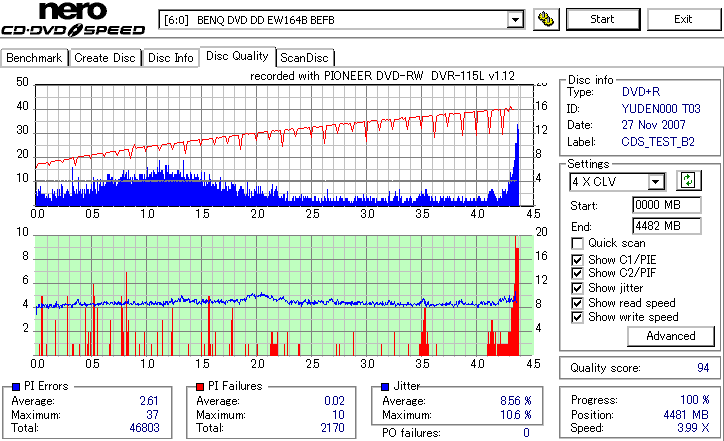Click the disc date 27 Nov 2007

[x=653, y=125]
